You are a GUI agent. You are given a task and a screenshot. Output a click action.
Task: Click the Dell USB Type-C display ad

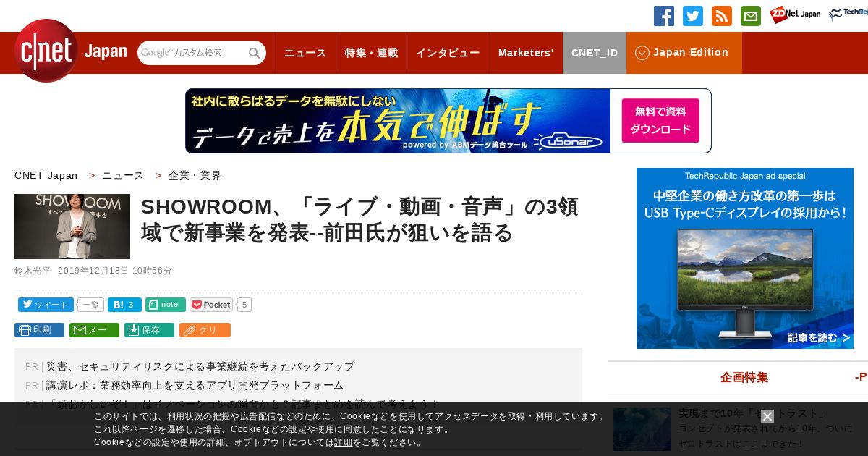click(745, 258)
